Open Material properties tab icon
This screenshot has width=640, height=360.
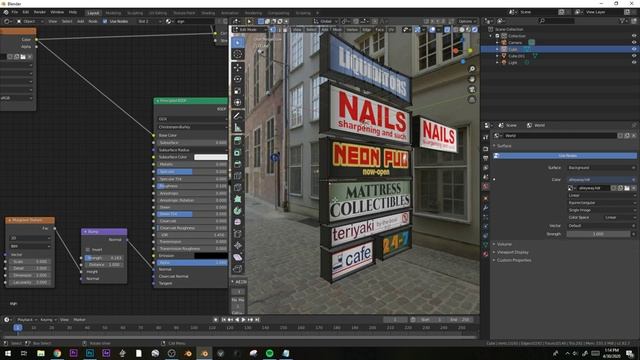tap(485, 254)
